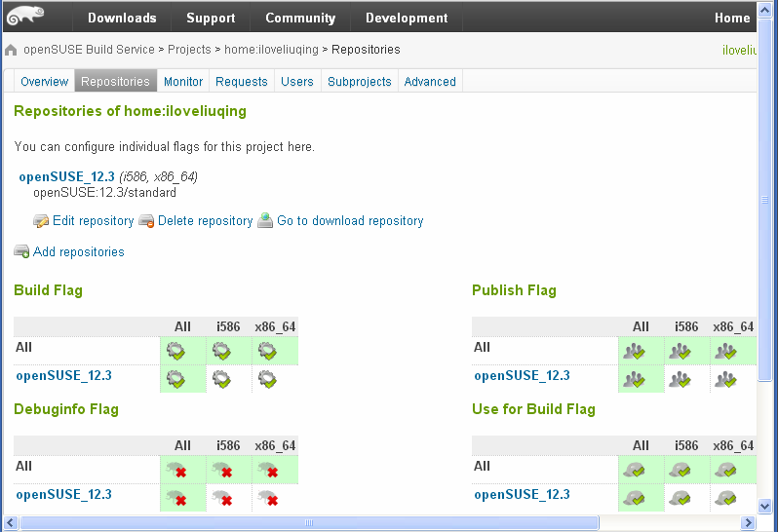Toggle Use for Build All row All column
This screenshot has width=778, height=532.
point(634,470)
